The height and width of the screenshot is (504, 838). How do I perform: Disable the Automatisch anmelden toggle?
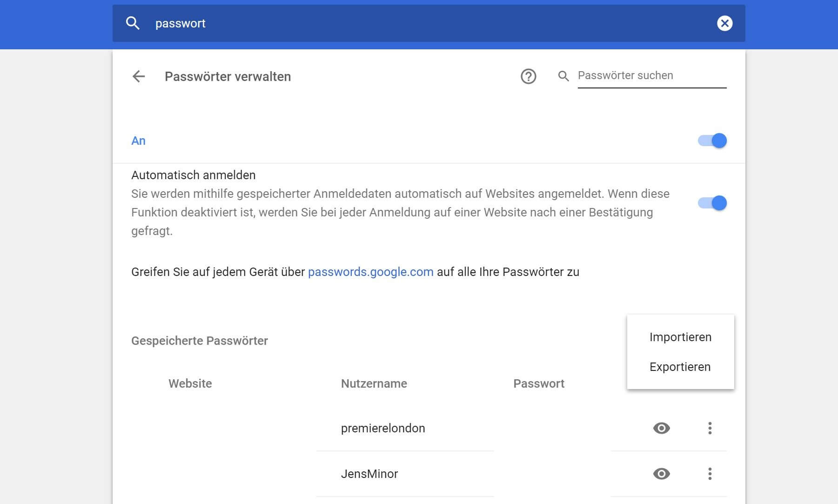tap(712, 203)
